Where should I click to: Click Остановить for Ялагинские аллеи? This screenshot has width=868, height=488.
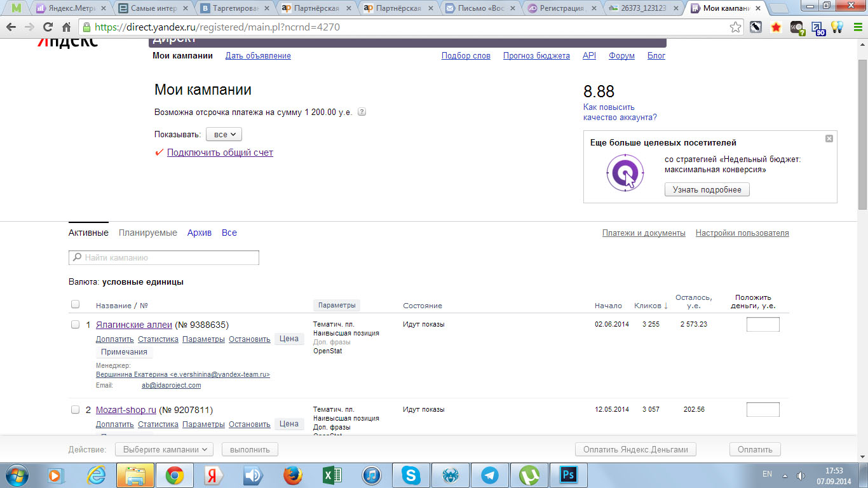click(250, 339)
